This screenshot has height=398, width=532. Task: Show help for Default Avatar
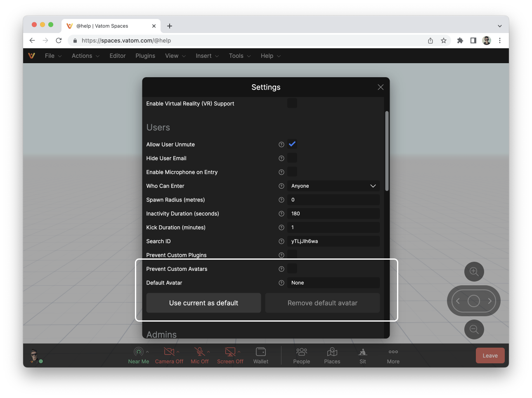tap(281, 283)
